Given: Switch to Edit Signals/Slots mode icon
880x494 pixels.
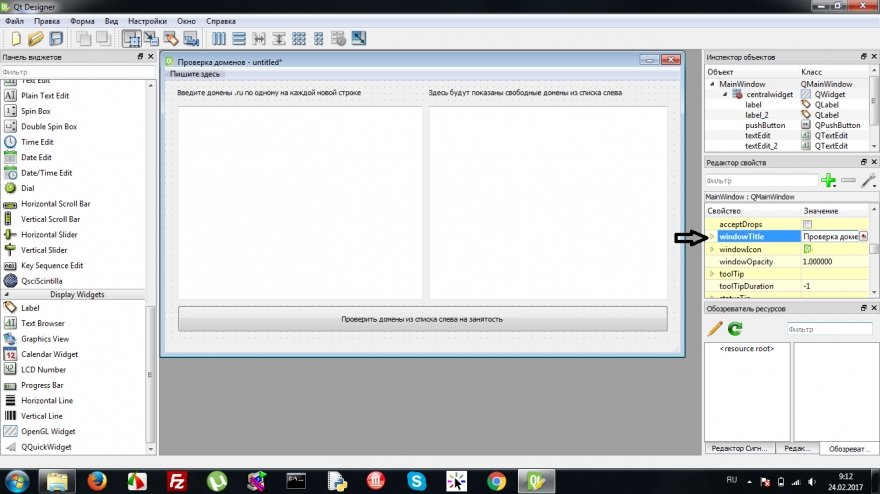Looking at the screenshot, I should coord(151,39).
